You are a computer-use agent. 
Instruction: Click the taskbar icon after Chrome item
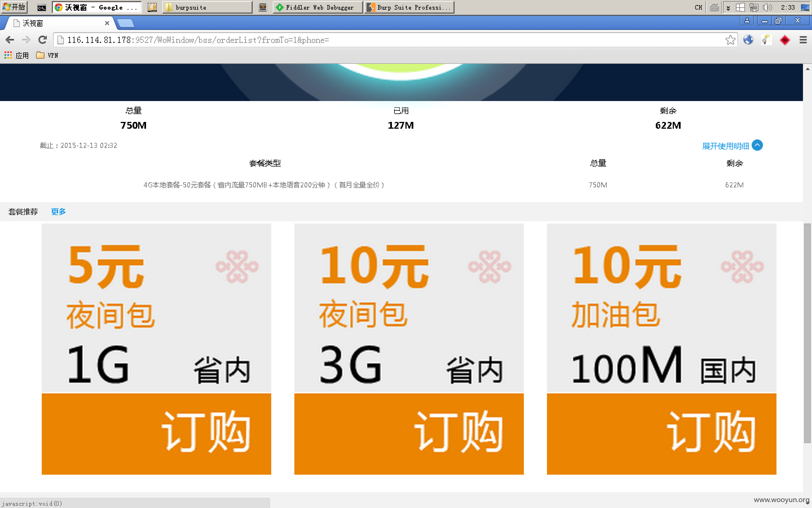pos(152,7)
